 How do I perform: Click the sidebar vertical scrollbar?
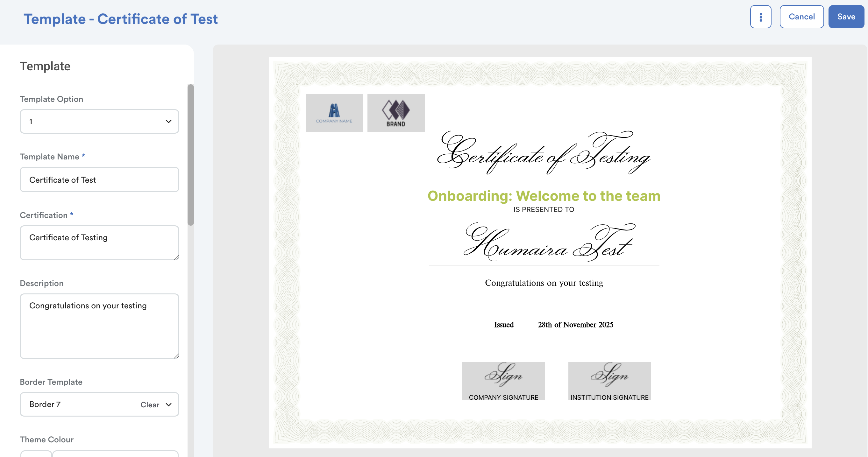pyautogui.click(x=191, y=155)
